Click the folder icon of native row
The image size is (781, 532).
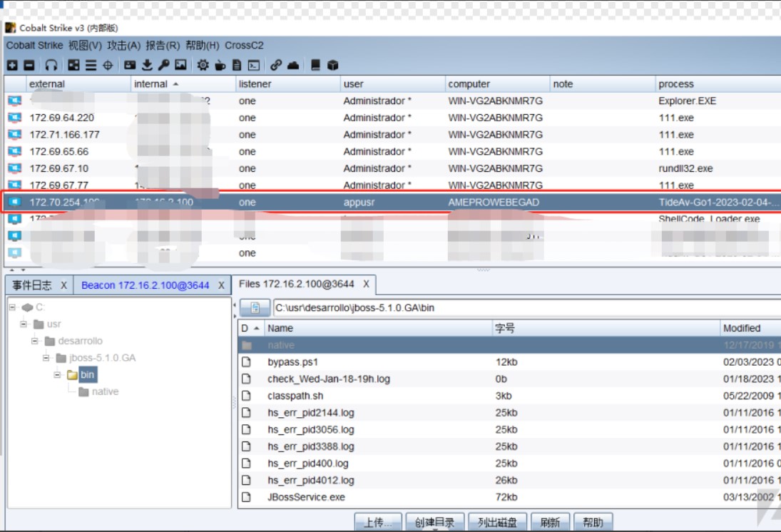(247, 345)
